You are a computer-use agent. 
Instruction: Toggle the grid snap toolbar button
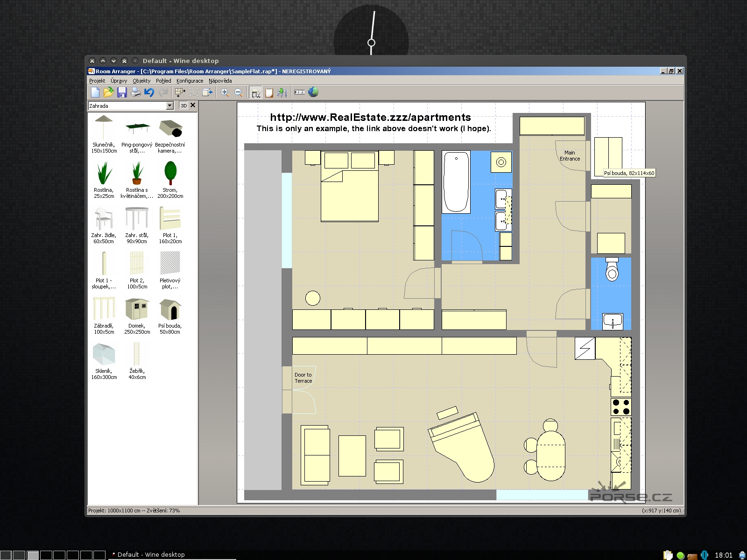(x=282, y=92)
